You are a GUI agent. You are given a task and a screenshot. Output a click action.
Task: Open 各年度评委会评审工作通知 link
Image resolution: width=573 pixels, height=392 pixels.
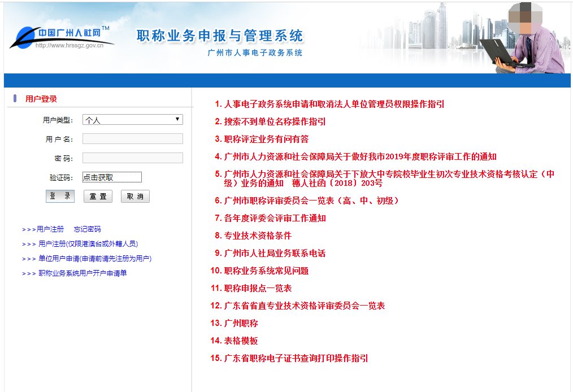click(x=275, y=218)
